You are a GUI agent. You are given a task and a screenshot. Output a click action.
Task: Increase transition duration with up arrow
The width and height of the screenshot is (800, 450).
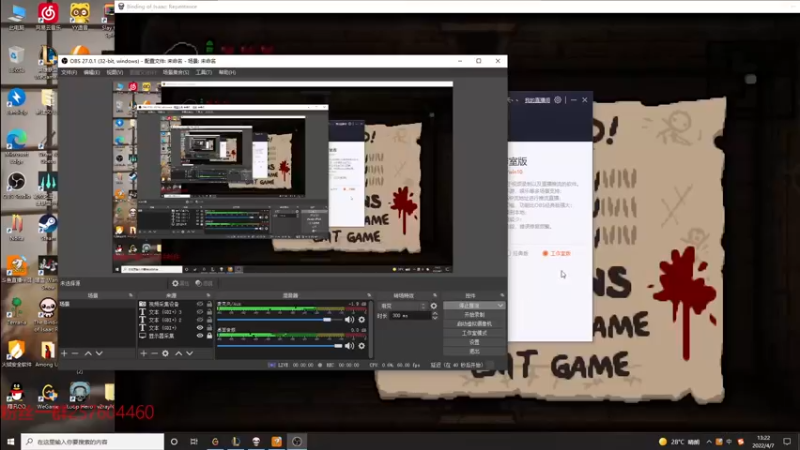coord(435,314)
